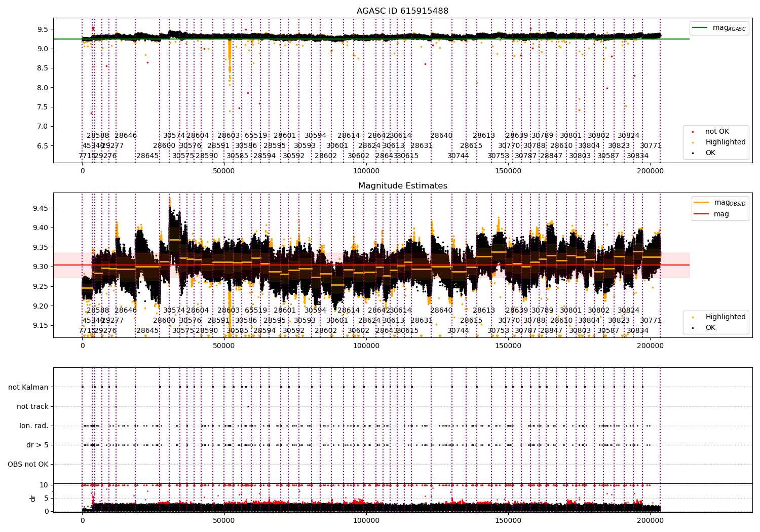The width and height of the screenshot is (760, 532).
Task: Click x-tick 100000 under the bottom plot
Action: tap(366, 520)
